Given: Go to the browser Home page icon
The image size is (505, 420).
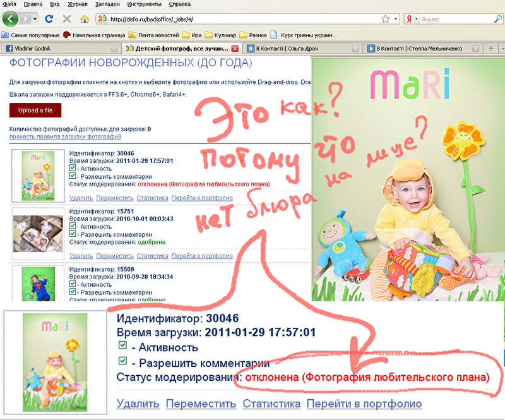Looking at the screenshot, I should click(x=84, y=19).
